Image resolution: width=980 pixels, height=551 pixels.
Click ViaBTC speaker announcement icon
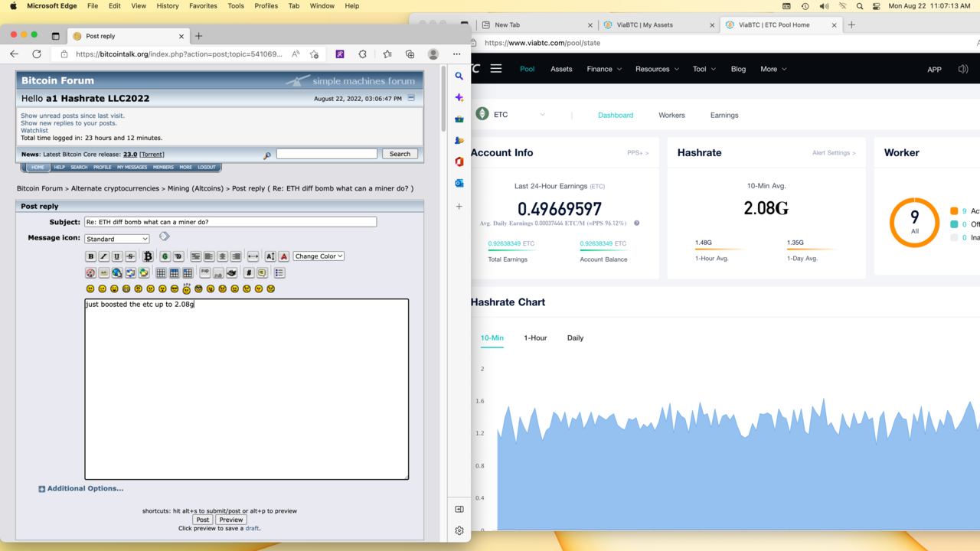coord(963,69)
